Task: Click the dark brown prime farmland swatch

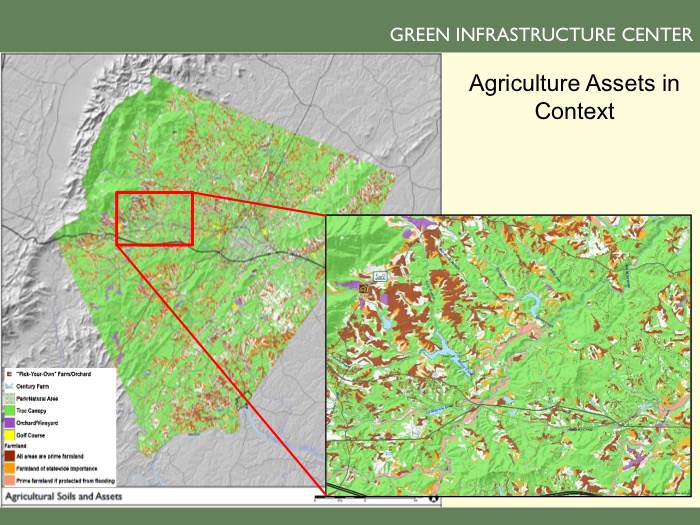Action: [8, 456]
